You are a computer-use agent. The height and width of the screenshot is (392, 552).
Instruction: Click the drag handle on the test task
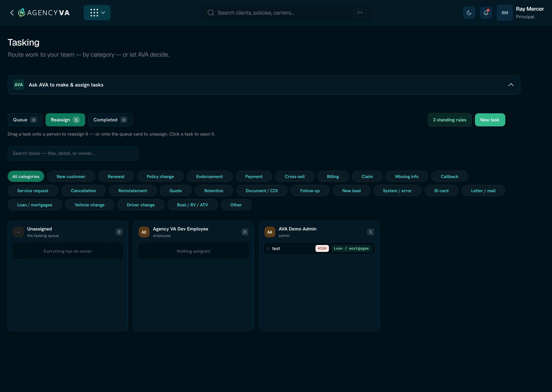pyautogui.click(x=268, y=248)
